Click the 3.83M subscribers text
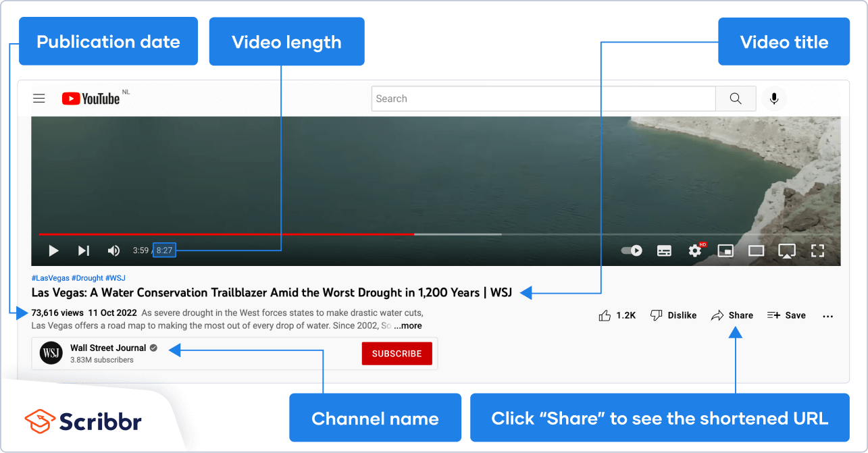This screenshot has height=453, width=868. pos(102,361)
